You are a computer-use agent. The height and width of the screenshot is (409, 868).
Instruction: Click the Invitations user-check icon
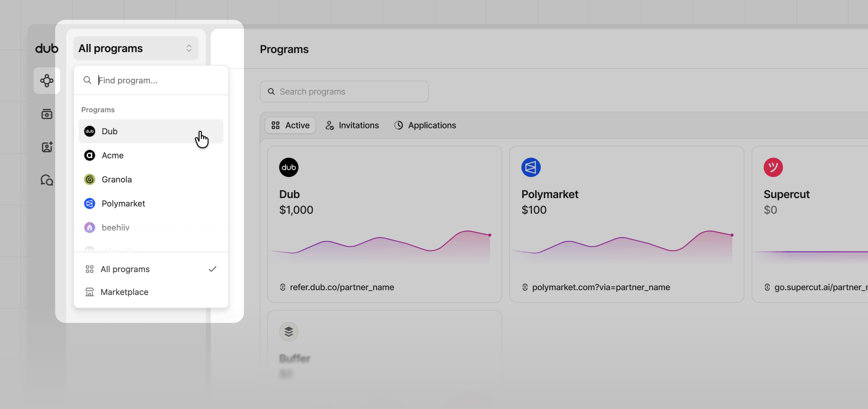[x=330, y=125]
